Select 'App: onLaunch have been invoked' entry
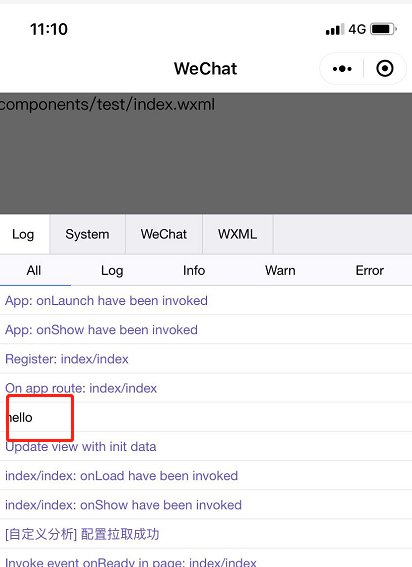 click(206, 300)
